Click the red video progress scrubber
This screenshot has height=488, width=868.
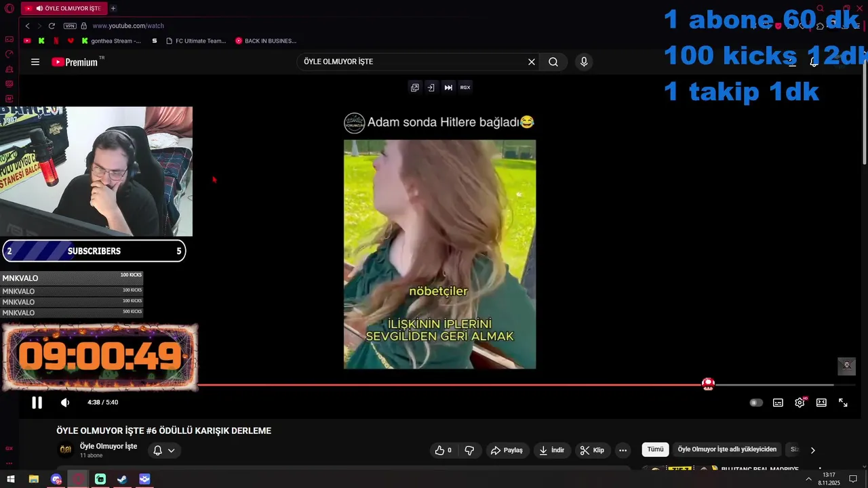point(708,384)
